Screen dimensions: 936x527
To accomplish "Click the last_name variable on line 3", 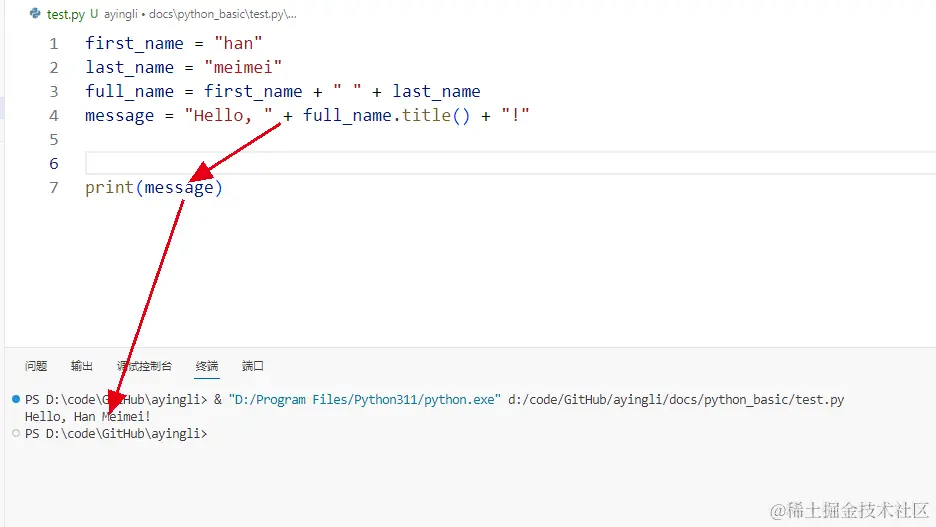I will click(436, 91).
